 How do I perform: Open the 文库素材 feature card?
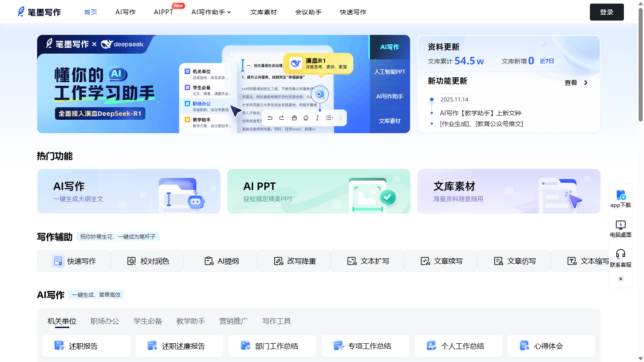coord(509,191)
